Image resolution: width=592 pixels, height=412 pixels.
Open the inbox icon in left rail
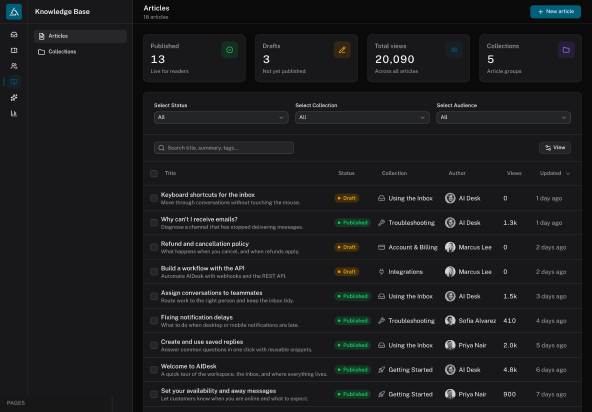coord(14,35)
